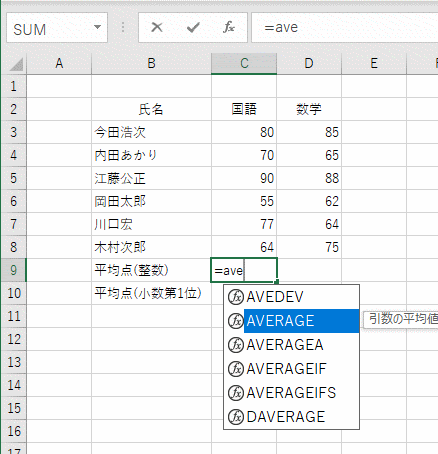This screenshot has height=454, width=438.
Task: Click the 国語 score 90 cell
Action: point(244,178)
